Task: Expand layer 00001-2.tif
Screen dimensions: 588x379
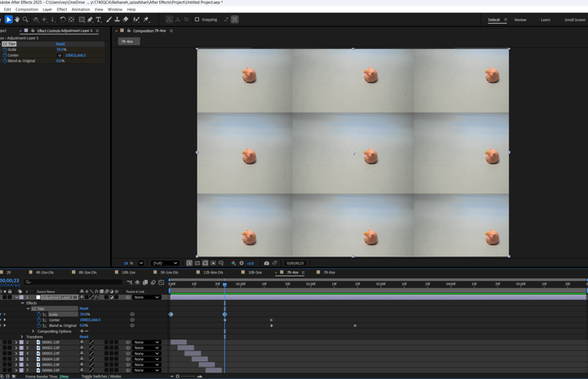Action: coord(16,342)
